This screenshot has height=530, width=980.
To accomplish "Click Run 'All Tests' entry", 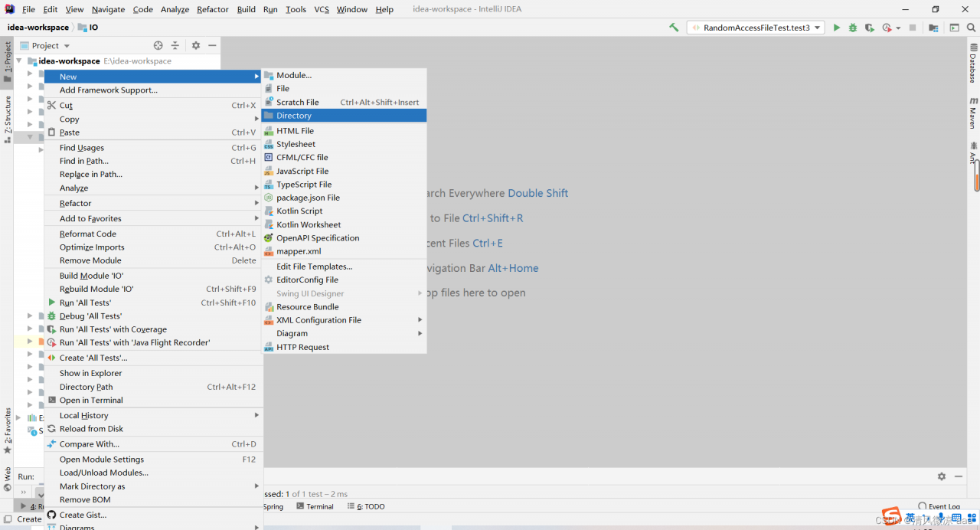I will point(153,303).
